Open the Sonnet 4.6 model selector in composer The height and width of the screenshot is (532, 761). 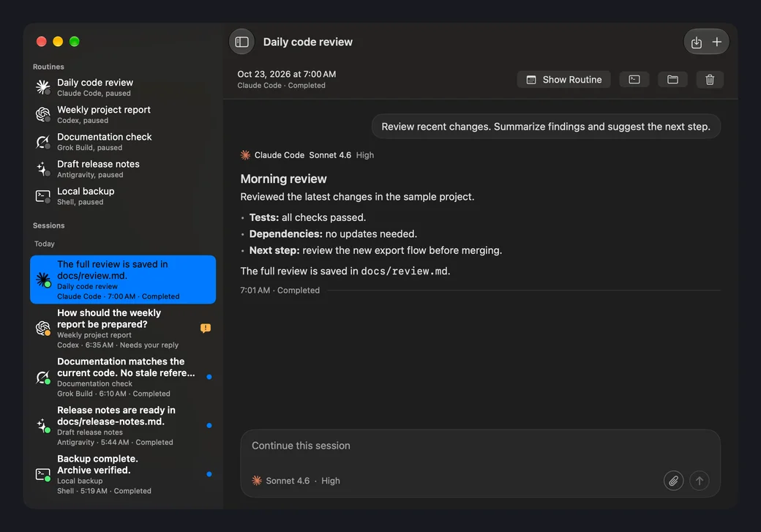pos(288,481)
